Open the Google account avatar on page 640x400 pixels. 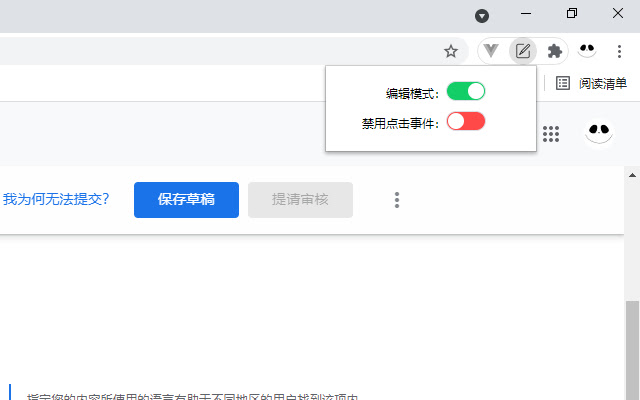click(x=599, y=133)
